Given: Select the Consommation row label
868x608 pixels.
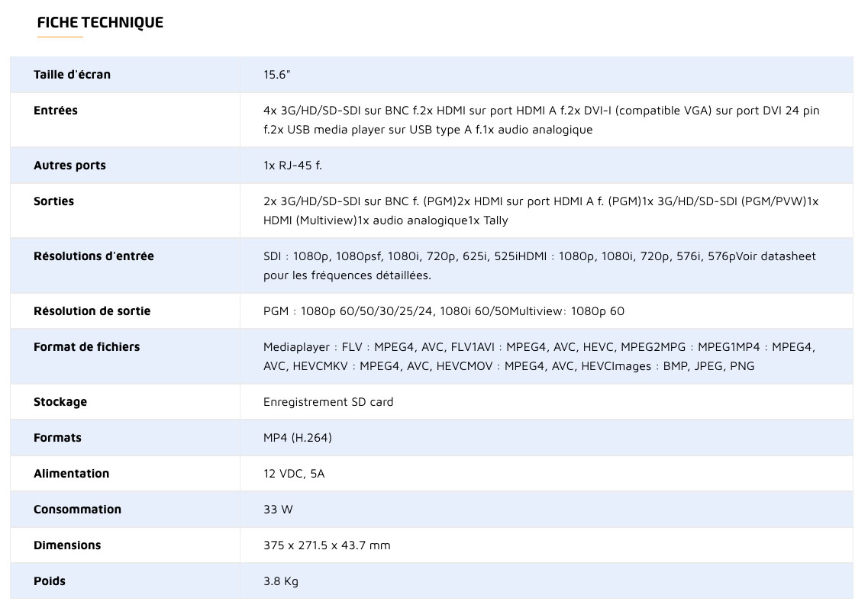Looking at the screenshot, I should [x=77, y=510].
